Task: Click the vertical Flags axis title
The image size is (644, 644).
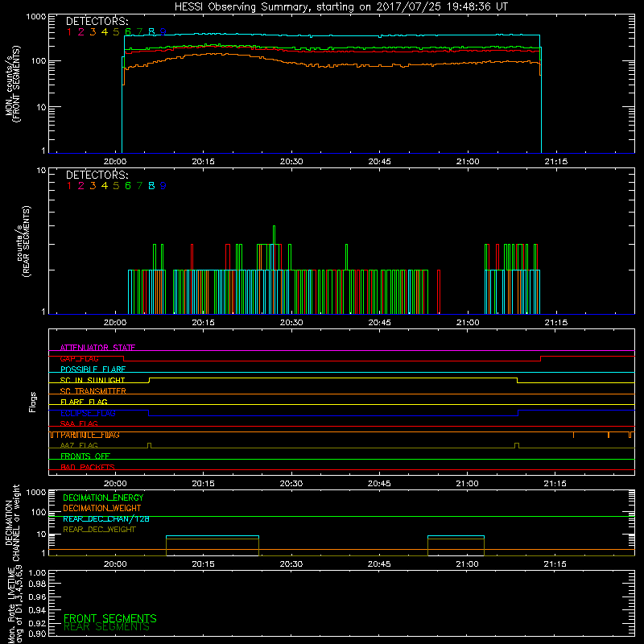Action: pyautogui.click(x=33, y=402)
